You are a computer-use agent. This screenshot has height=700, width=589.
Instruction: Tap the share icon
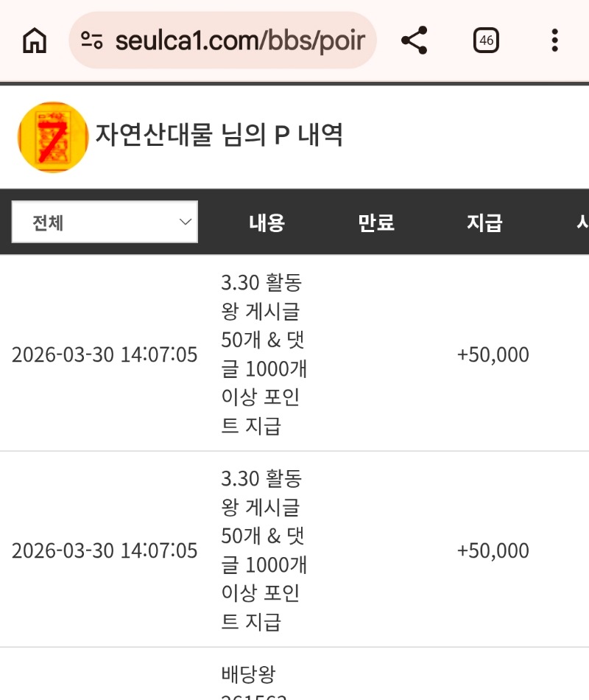[415, 41]
